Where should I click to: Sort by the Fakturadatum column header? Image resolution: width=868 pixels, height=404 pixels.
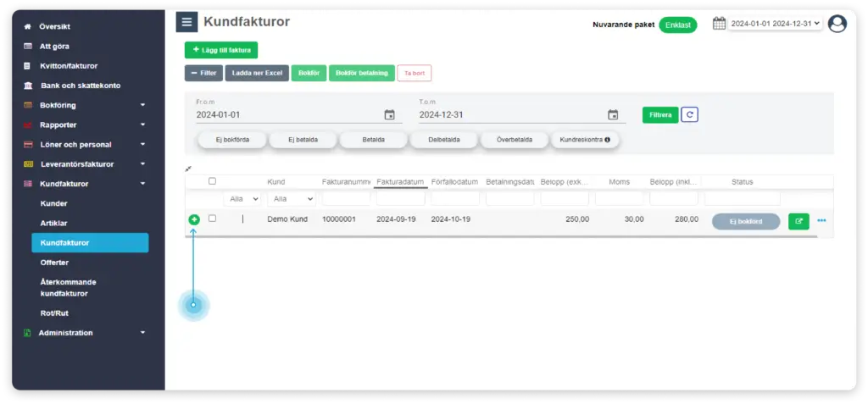coord(400,181)
